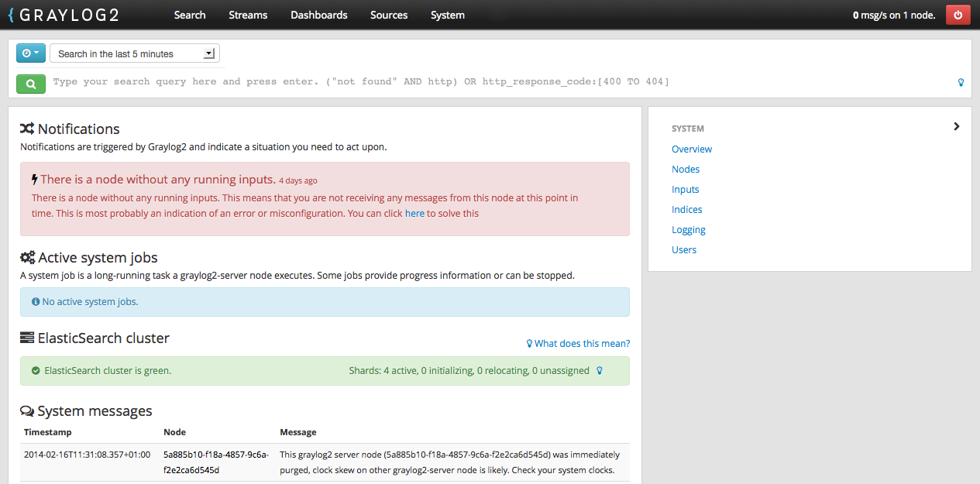Open the Nodes sidebar link
This screenshot has height=484, width=980.
(686, 169)
